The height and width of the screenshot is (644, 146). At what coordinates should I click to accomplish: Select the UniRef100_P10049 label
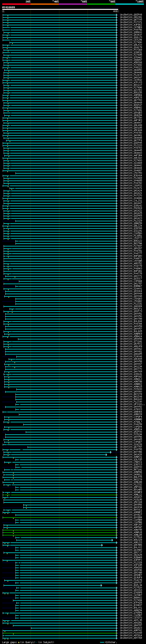coord(131,633)
